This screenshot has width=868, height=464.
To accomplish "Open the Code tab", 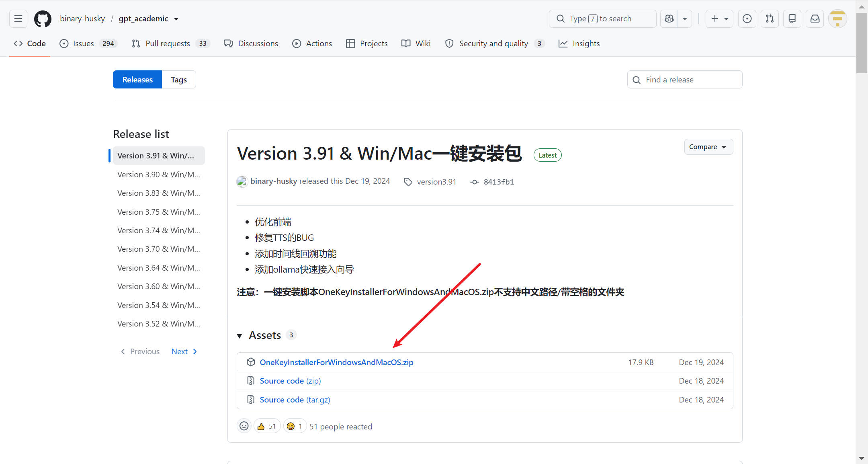I will click(30, 43).
